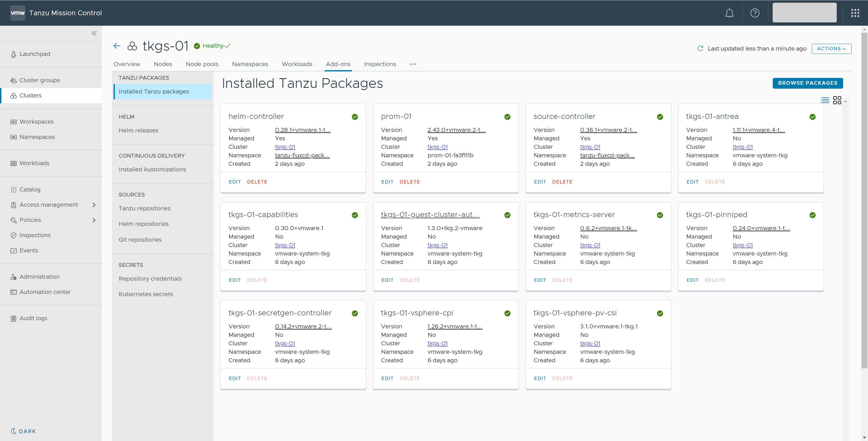Screen dimensions: 868x441
Task: Open Audit logs in sidebar
Action: click(x=33, y=318)
